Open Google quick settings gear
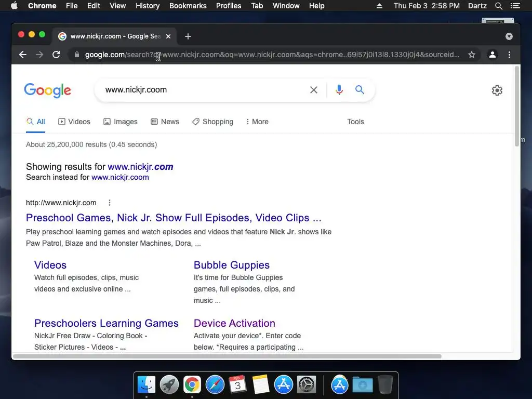Screen dimensions: 532x399 497,90
